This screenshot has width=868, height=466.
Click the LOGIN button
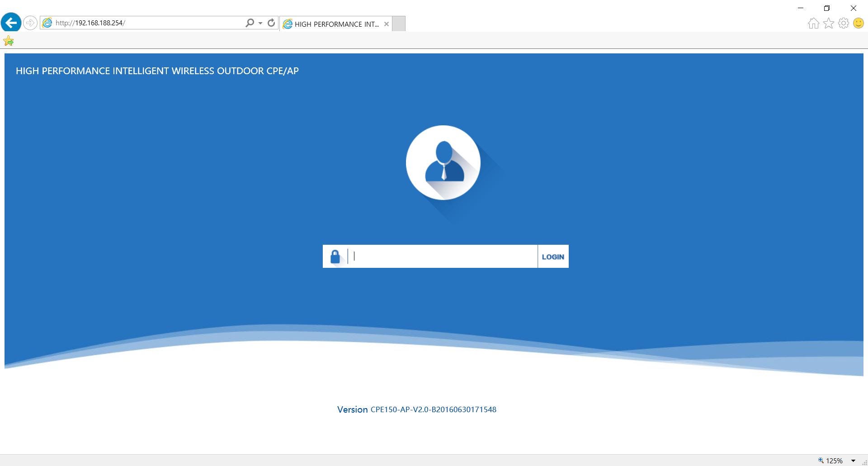[x=553, y=257]
